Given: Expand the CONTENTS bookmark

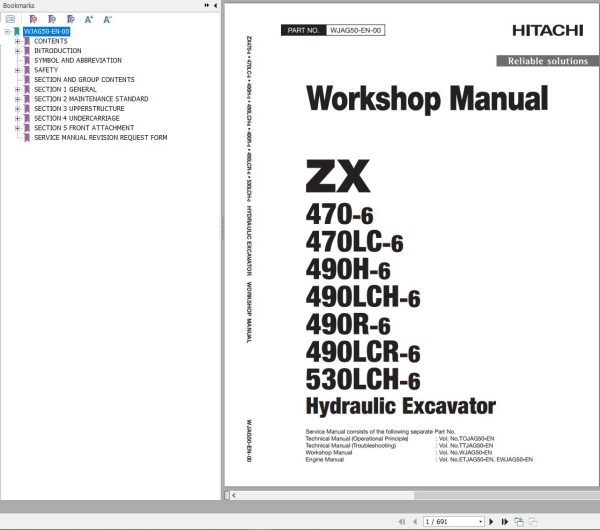Looking at the screenshot, I should pos(17,41).
